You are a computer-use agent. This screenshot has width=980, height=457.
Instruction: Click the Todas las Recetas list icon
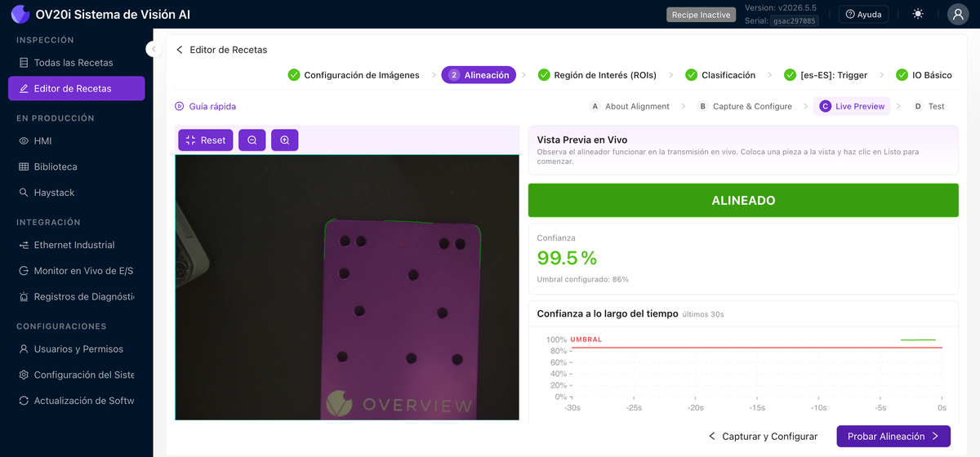24,63
